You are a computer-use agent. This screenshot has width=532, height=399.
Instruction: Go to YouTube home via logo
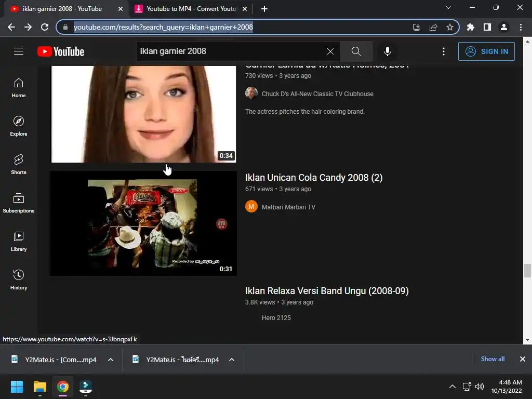(x=61, y=51)
